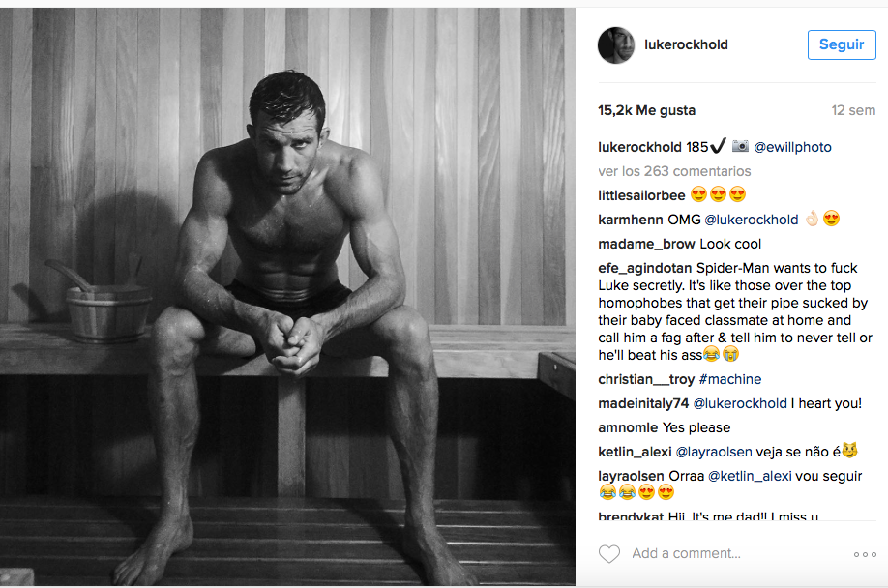
Task: Open the three-dot options menu
Action: pyautogui.click(x=864, y=554)
